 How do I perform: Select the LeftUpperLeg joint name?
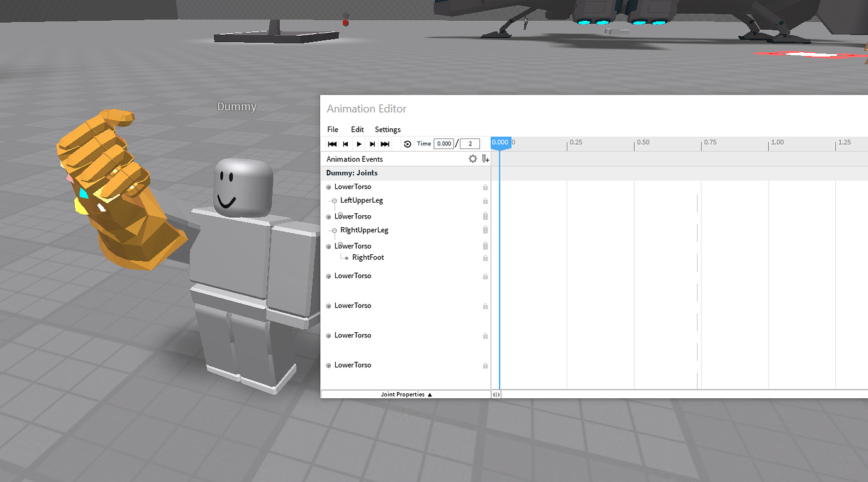pyautogui.click(x=362, y=201)
